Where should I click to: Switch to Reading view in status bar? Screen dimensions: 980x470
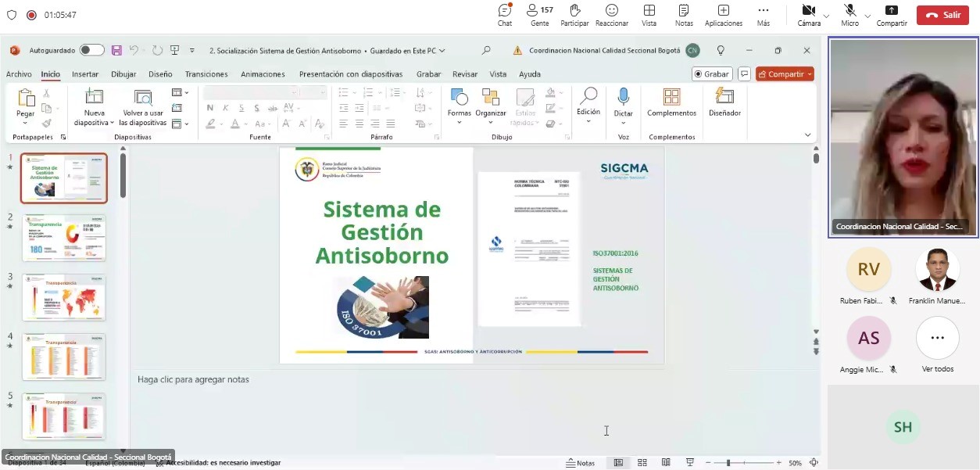click(x=666, y=463)
